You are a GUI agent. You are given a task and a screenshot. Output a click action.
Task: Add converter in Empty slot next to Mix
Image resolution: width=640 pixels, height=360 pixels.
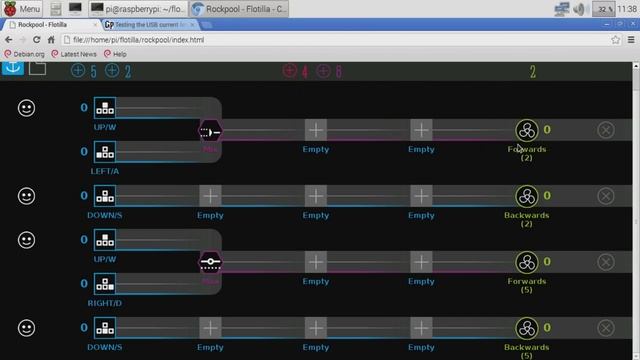pos(316,130)
